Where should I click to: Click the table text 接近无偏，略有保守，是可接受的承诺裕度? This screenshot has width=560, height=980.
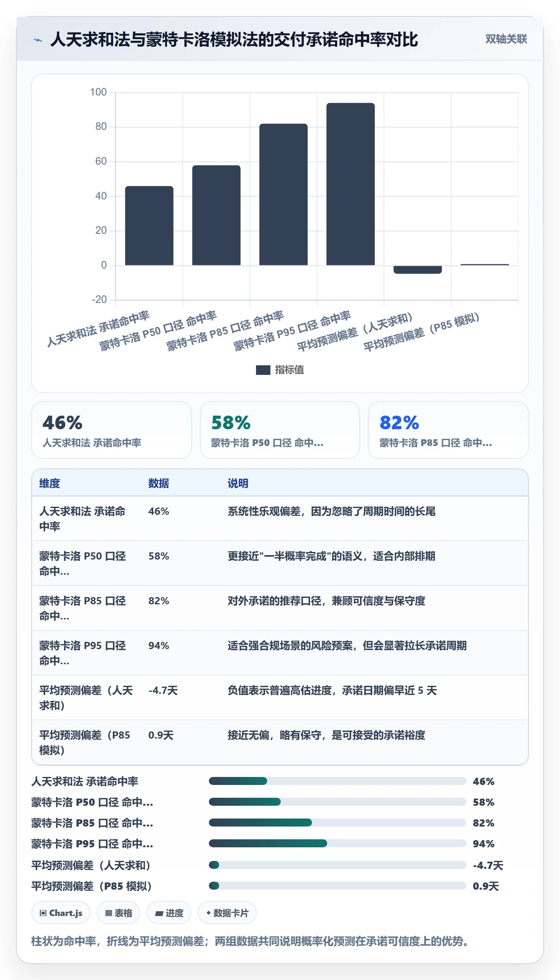pyautogui.click(x=326, y=735)
